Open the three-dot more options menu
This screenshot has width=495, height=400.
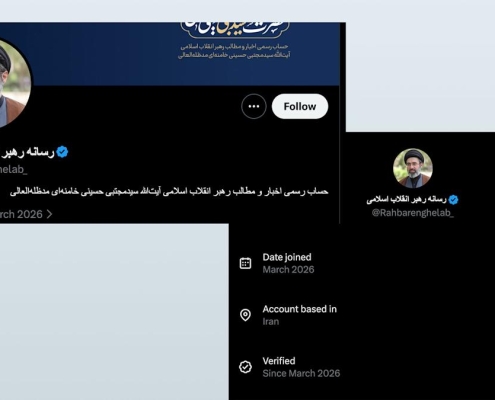tap(254, 106)
